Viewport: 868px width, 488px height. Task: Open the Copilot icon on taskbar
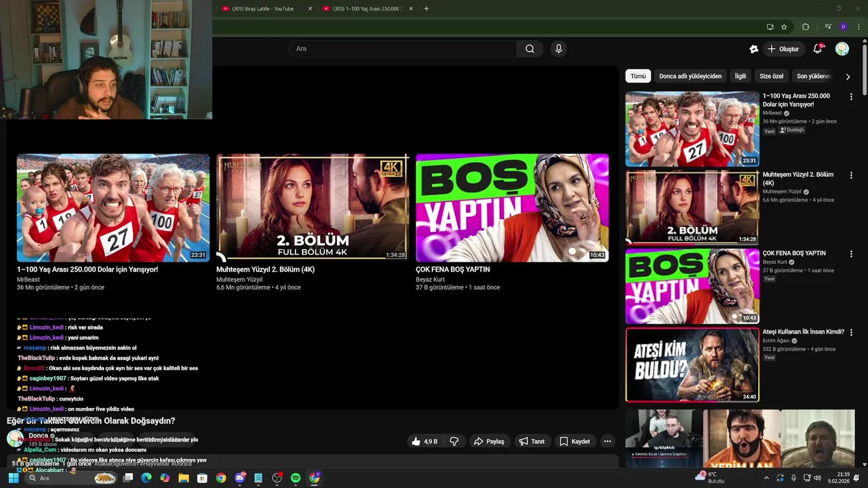tap(165, 478)
